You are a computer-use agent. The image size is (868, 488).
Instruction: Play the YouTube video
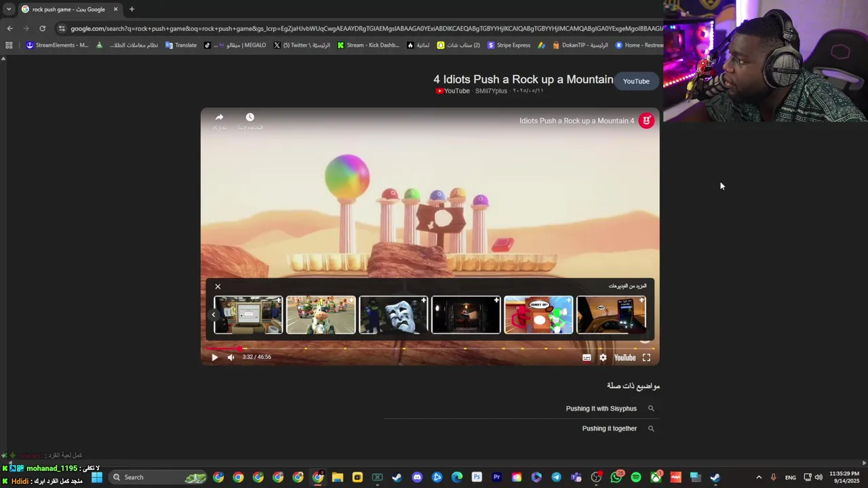tap(214, 357)
